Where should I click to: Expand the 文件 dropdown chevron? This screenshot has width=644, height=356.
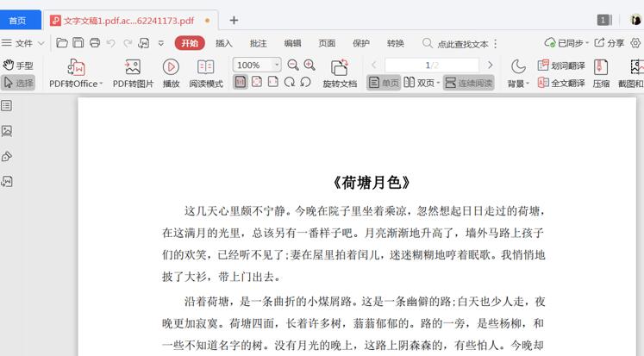(41, 43)
